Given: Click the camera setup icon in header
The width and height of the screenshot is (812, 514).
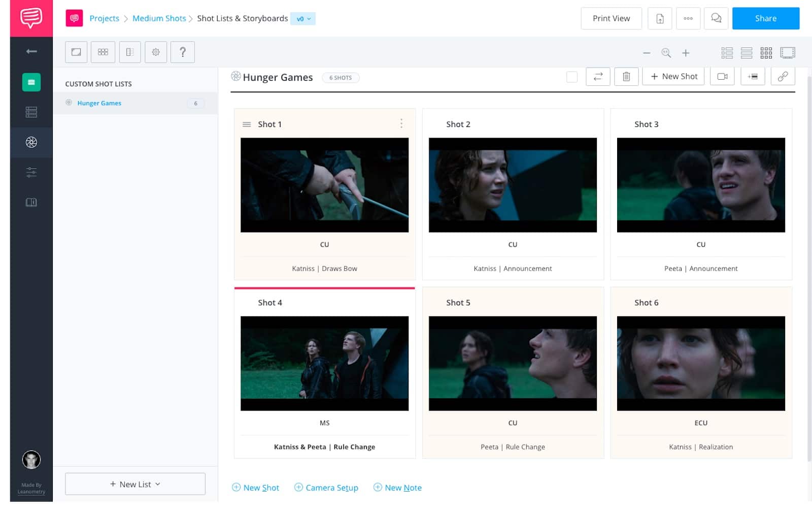Looking at the screenshot, I should click(722, 77).
